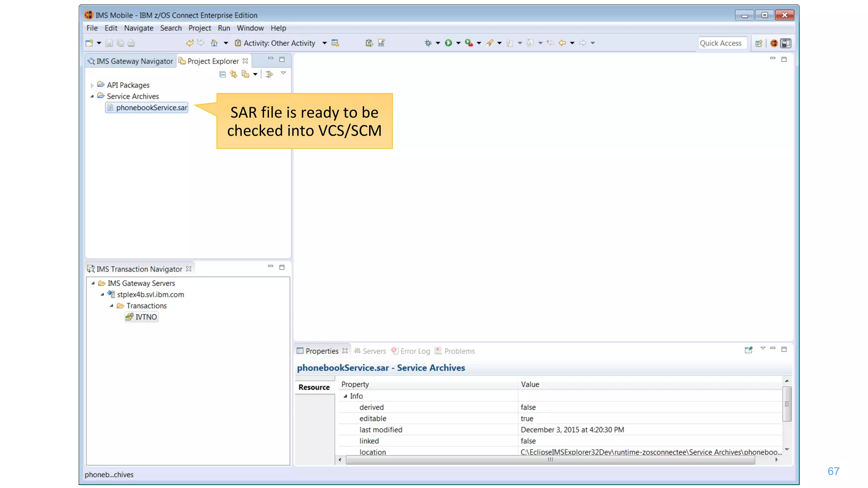This screenshot has height=488, width=868.
Task: Click the green Run button icon
Action: 448,43
